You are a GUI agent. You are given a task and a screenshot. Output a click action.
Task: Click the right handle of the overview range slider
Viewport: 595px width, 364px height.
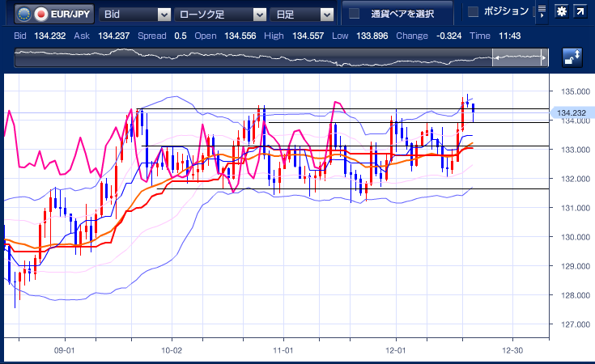click(x=544, y=57)
